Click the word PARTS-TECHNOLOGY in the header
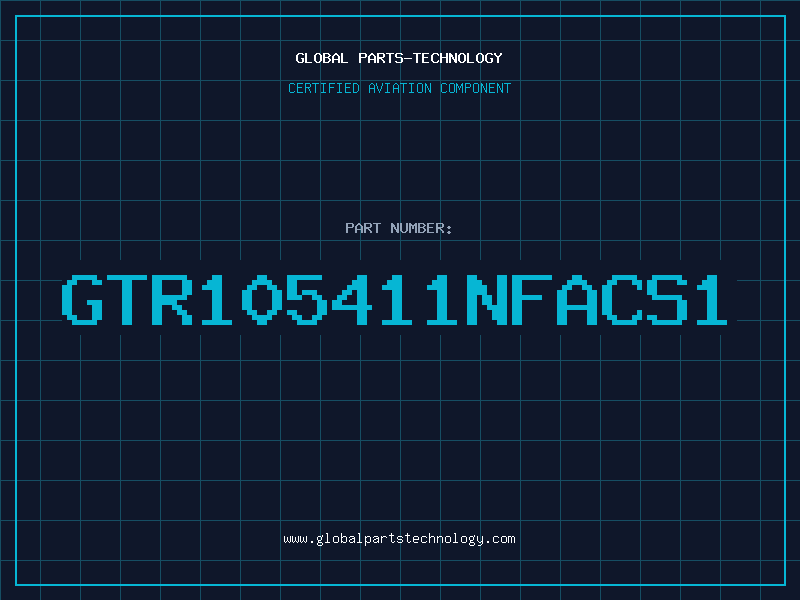 tap(430, 58)
